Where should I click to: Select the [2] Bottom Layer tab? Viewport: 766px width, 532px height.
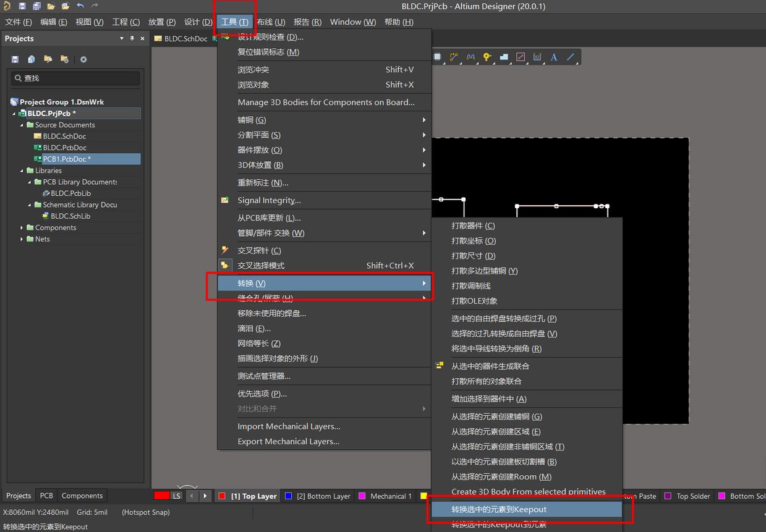pos(318,496)
